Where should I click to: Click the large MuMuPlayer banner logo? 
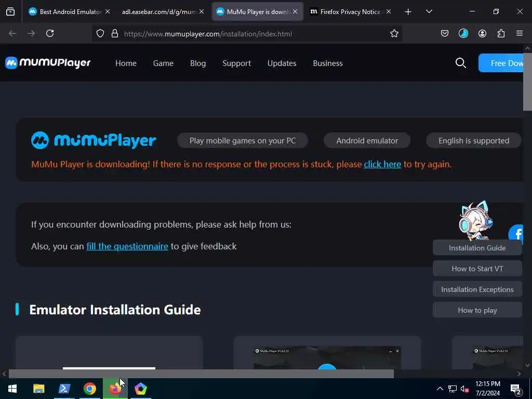pos(94,140)
